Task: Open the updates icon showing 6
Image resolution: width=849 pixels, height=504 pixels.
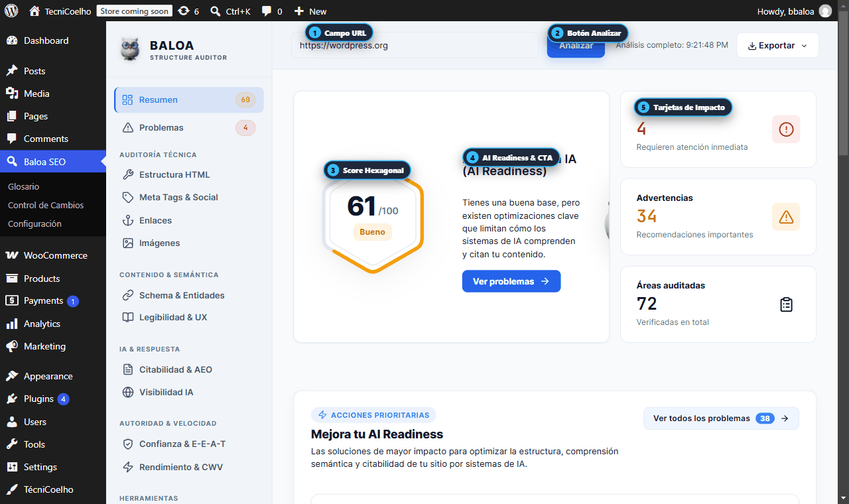Action: coord(189,11)
